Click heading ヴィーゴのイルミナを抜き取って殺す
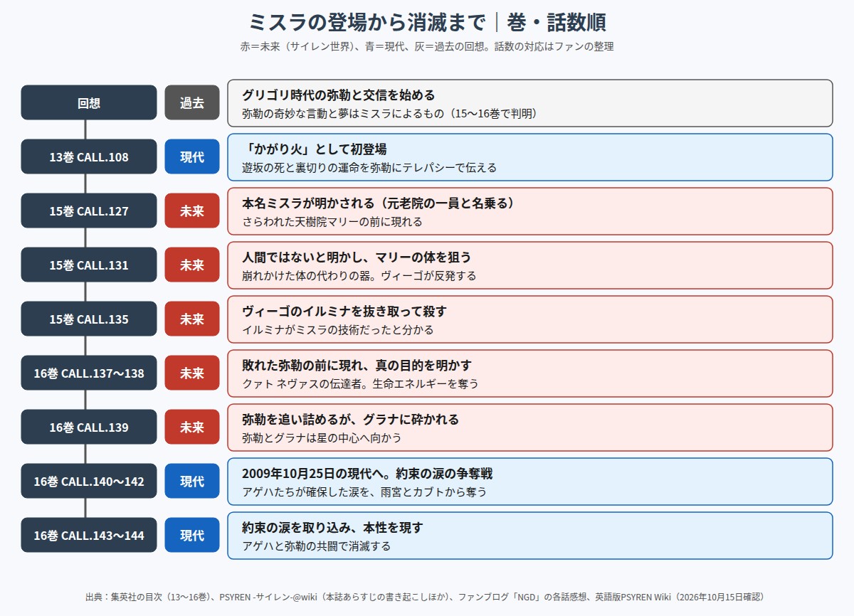The height and width of the screenshot is (616, 854). pyautogui.click(x=344, y=311)
